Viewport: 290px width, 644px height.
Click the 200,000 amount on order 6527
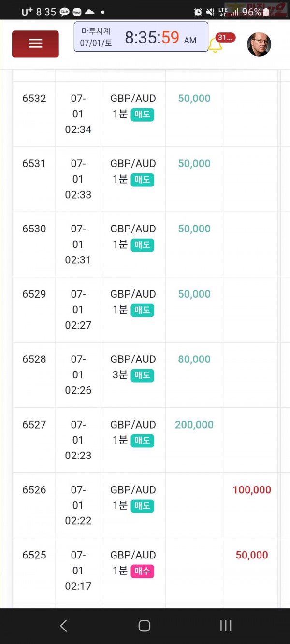(194, 425)
